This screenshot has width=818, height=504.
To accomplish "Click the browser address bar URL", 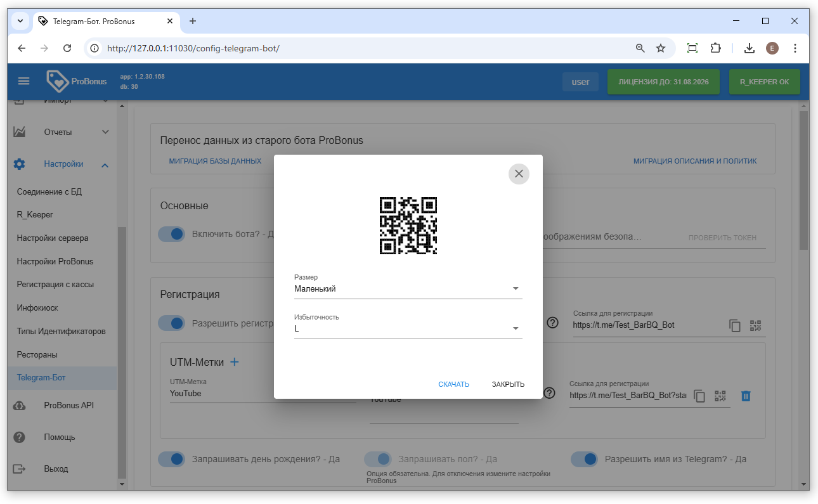I will coord(193,48).
